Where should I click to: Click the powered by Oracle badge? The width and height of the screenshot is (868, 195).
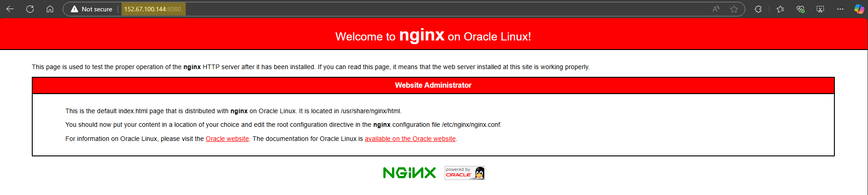coord(465,173)
